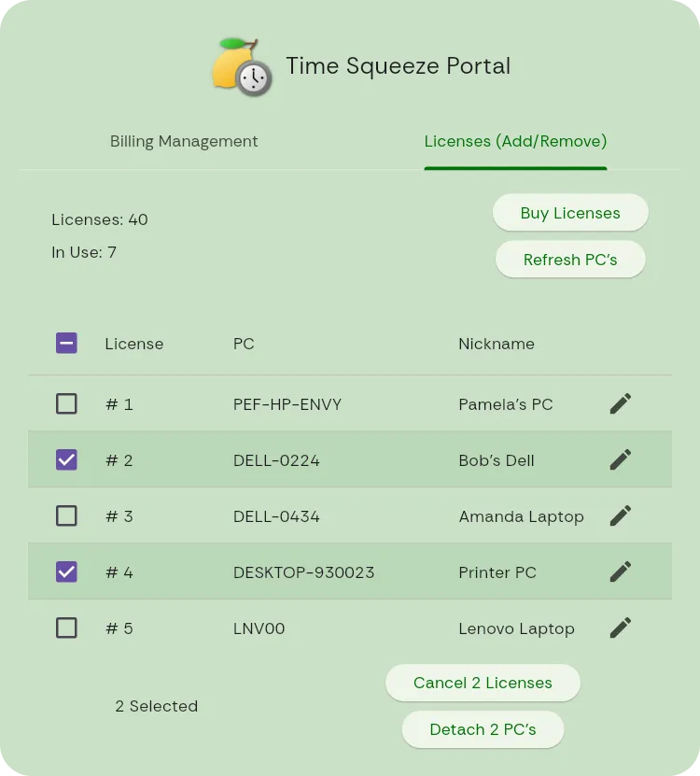Open the Licenses (Add/Remove) tab

click(x=515, y=142)
